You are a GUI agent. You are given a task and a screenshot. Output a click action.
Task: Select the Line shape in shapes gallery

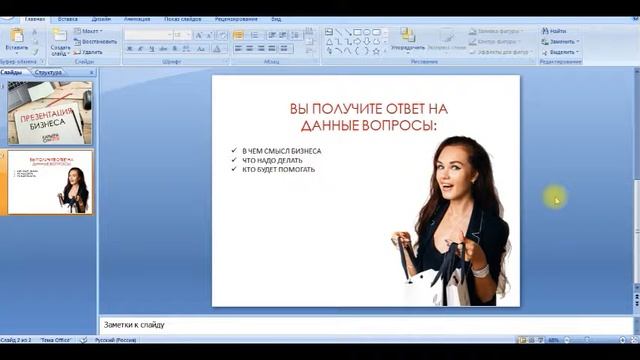point(338,31)
